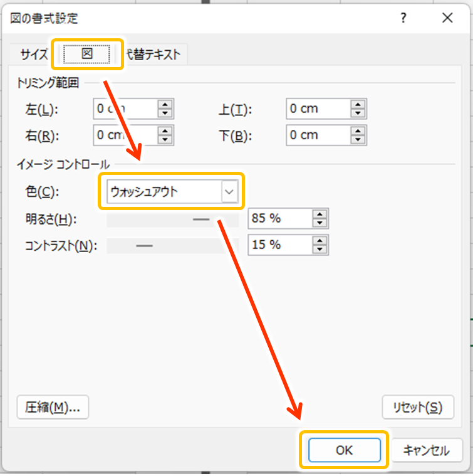Open the 代替テキスト tab
This screenshot has width=473, height=476.
(x=153, y=54)
